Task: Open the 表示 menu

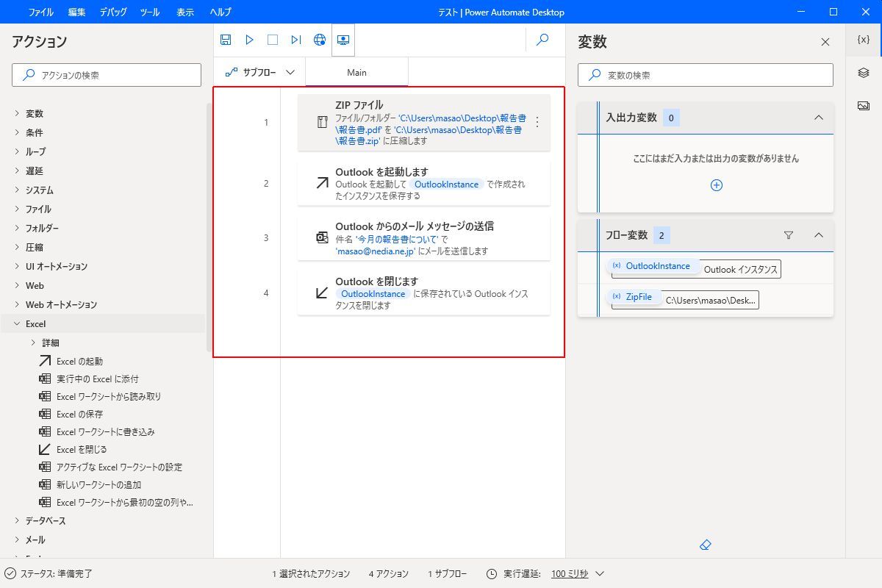Action: pos(185,12)
